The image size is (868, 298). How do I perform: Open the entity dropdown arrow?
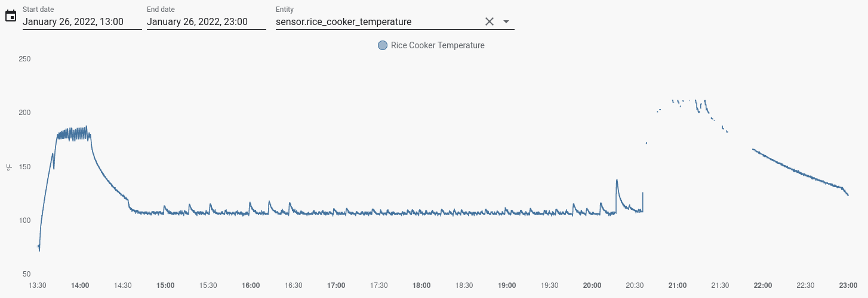tap(506, 21)
